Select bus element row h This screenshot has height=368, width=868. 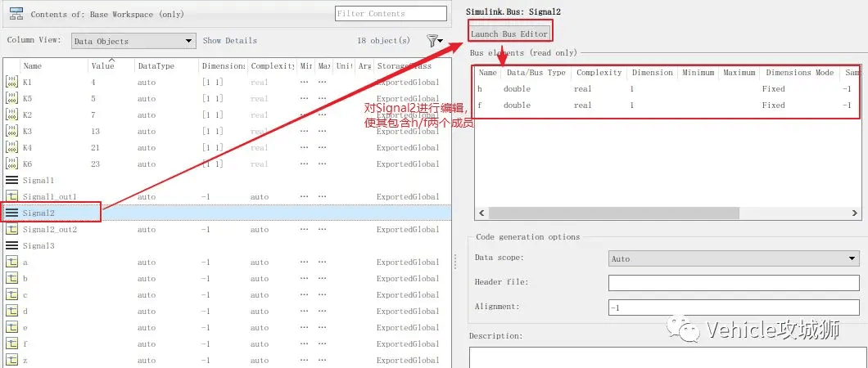[667, 89]
